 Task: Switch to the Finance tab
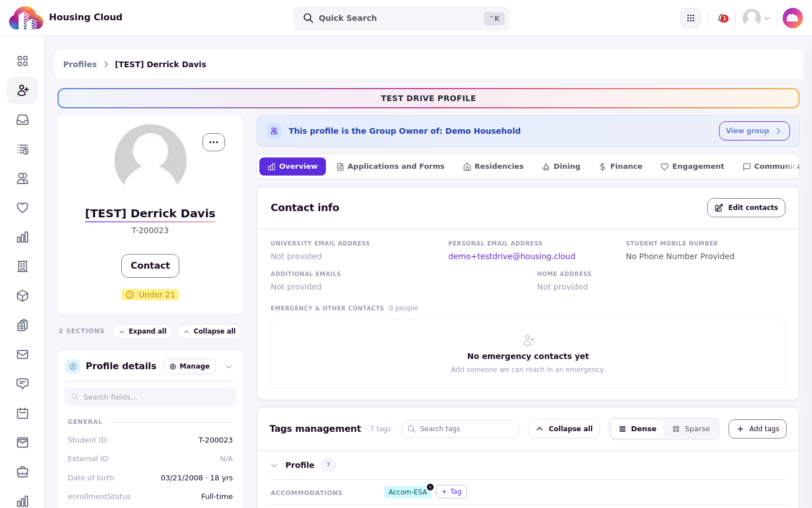tap(620, 167)
